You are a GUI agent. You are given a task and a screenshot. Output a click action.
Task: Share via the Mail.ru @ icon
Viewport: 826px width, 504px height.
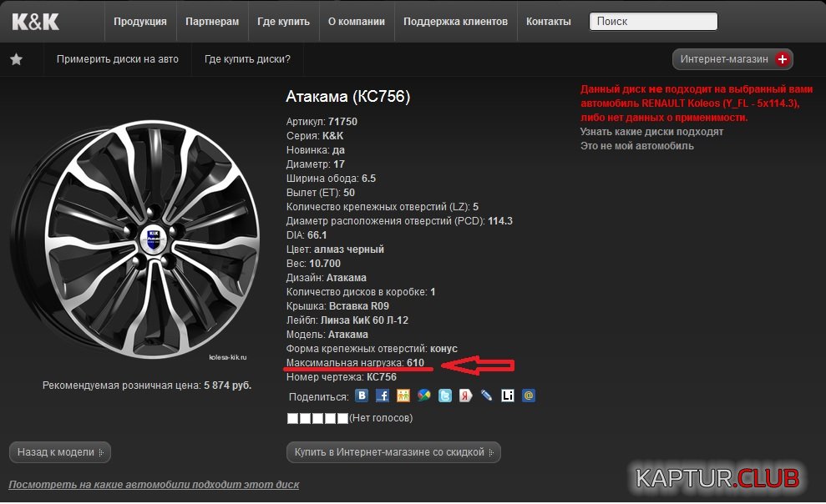529,396
